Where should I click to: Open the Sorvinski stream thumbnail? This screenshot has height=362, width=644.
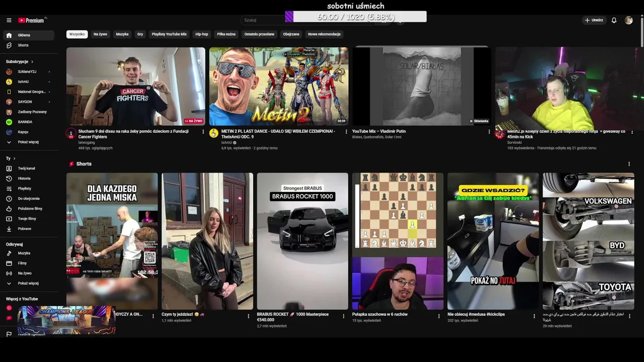point(565,86)
